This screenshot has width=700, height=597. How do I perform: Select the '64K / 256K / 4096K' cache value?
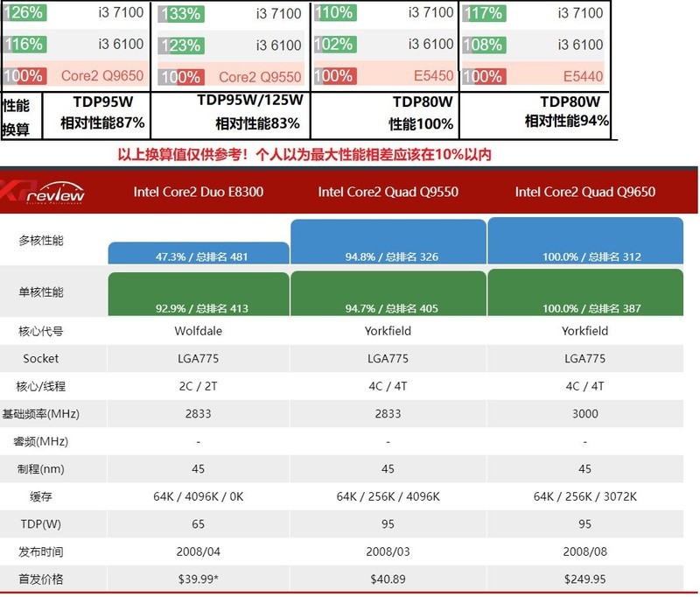pos(388,496)
